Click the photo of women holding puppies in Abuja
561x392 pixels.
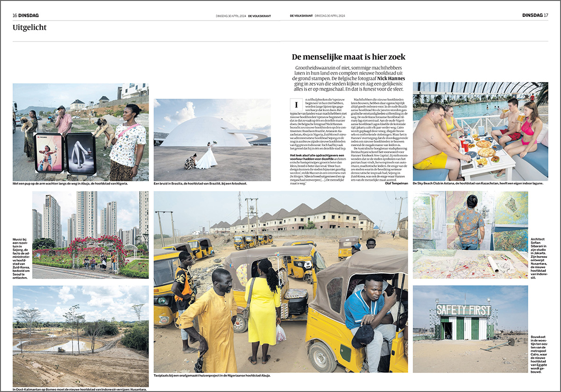point(80,132)
